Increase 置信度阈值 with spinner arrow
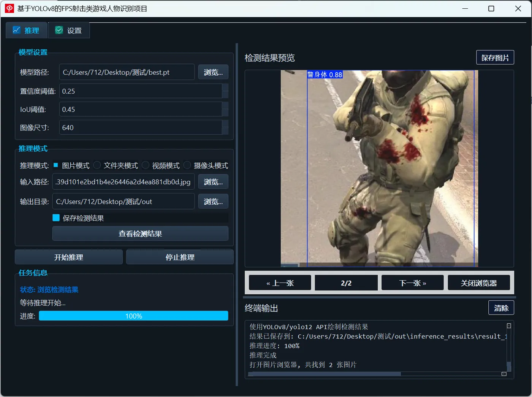Image resolution: width=532 pixels, height=397 pixels. point(225,87)
